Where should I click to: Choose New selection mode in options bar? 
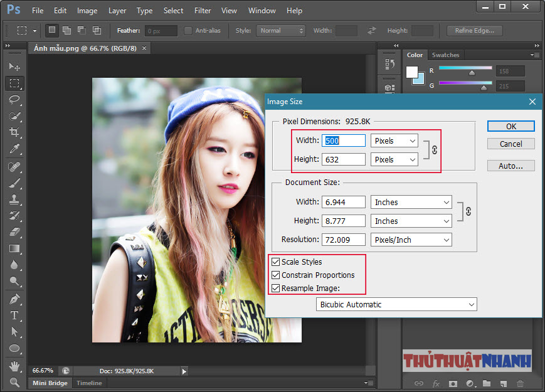pyautogui.click(x=52, y=30)
